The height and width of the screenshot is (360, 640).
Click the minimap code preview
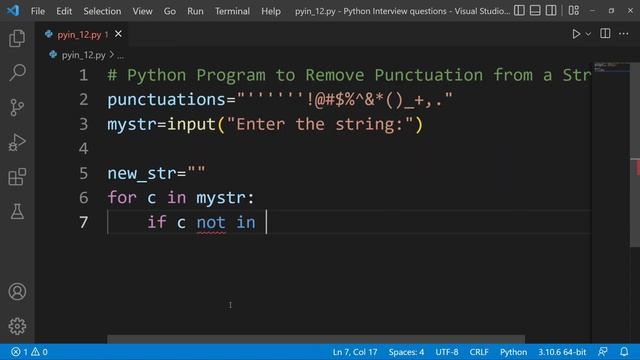coord(611,68)
